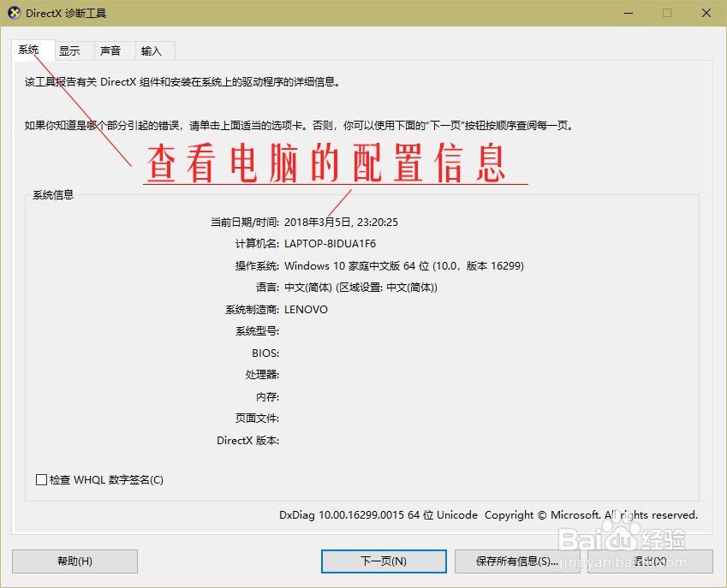The width and height of the screenshot is (727, 588).
Task: Minimize the DirectX 诊断工具 window
Action: pyautogui.click(x=628, y=13)
